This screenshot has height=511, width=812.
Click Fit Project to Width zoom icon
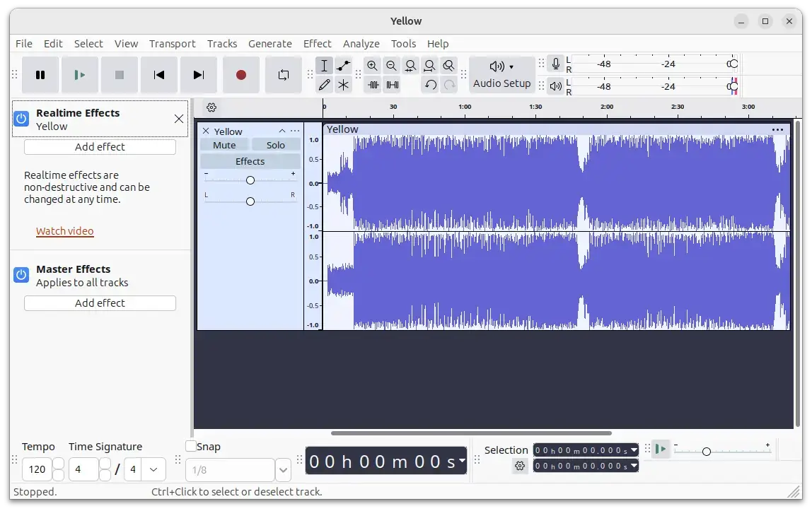[429, 65]
